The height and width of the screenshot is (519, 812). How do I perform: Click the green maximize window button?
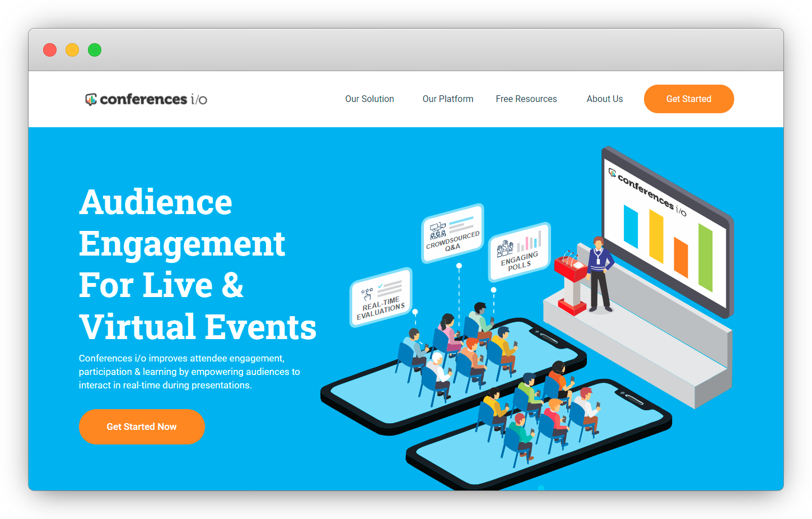tap(95, 50)
